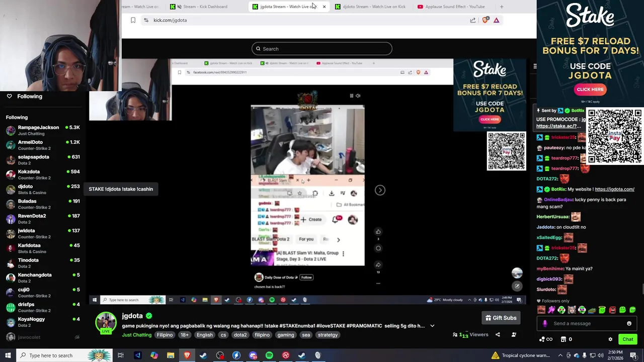Image resolution: width=644 pixels, height=362 pixels.
Task: Select the stratetgy tag
Action: click(328, 335)
